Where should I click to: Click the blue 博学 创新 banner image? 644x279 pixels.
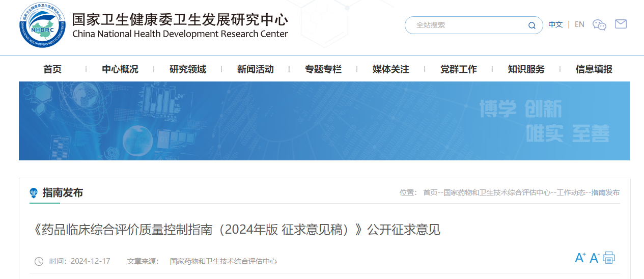click(x=324, y=121)
